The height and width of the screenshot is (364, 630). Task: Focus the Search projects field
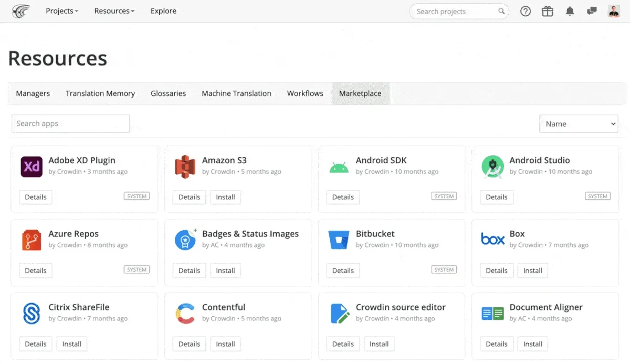point(459,11)
